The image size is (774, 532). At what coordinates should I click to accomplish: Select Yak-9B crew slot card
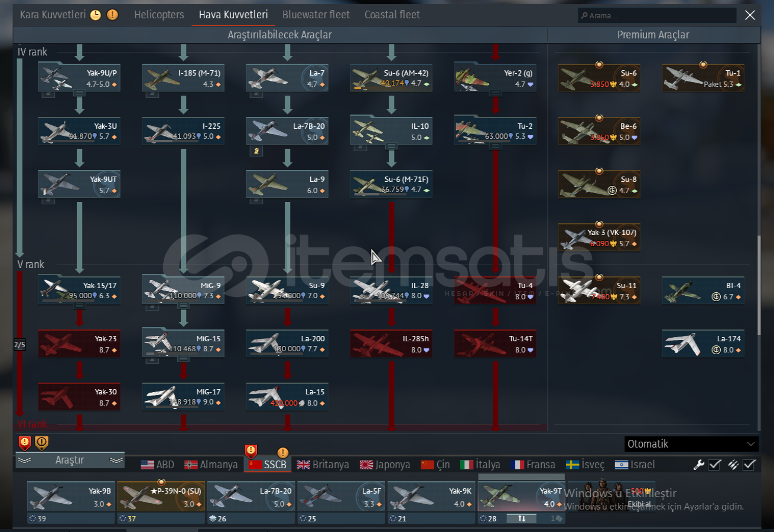point(71,497)
